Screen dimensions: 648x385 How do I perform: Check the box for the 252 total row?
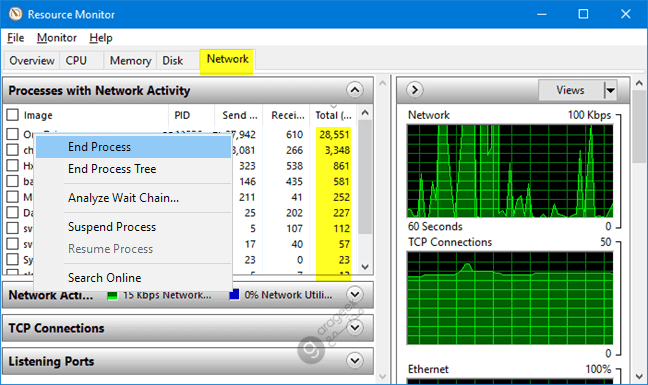pos(13,197)
